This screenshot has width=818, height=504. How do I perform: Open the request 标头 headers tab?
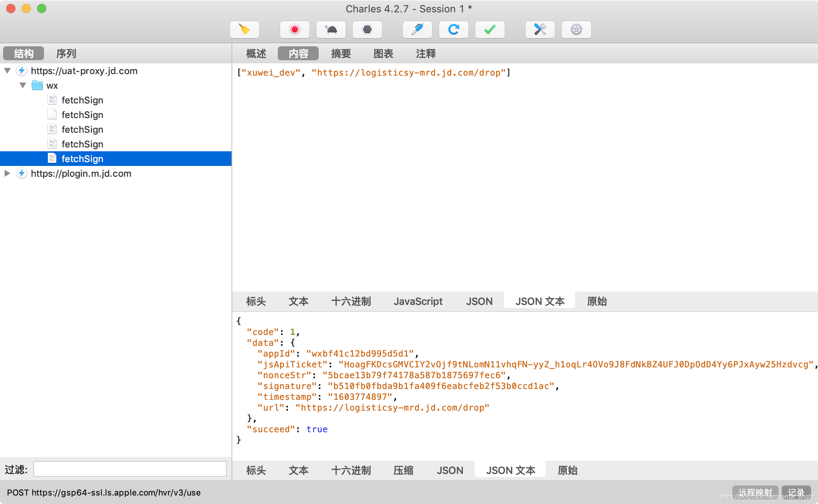click(256, 301)
